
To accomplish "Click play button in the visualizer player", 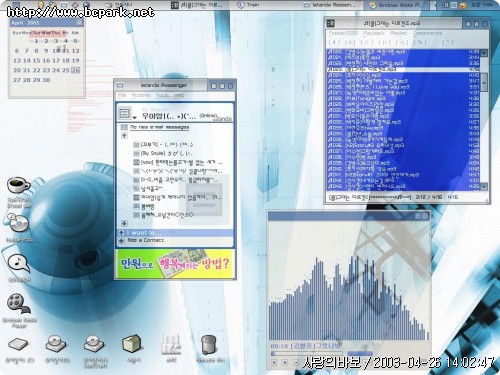I will (274, 362).
